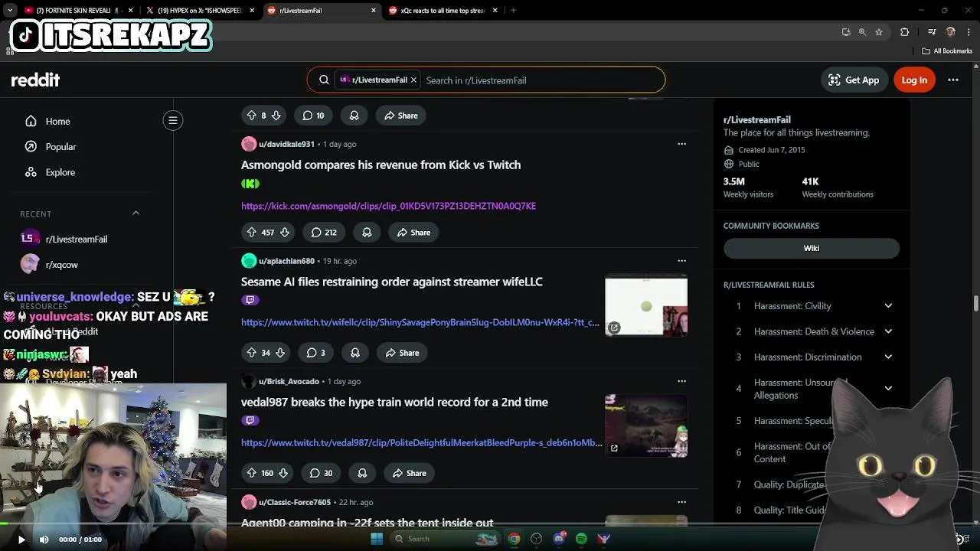Open user profile u/davidkale931

(286, 144)
